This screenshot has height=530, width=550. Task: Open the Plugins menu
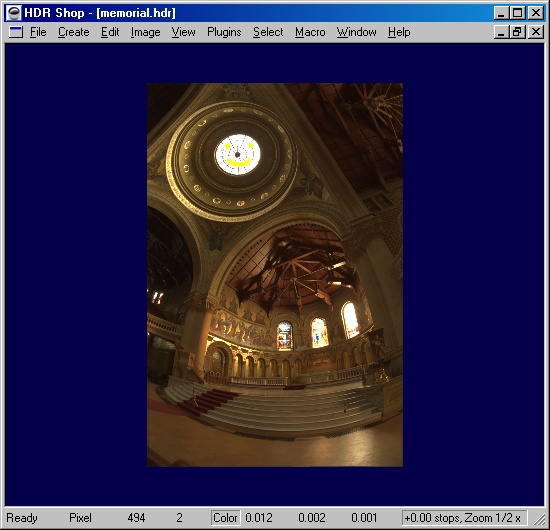pyautogui.click(x=224, y=32)
